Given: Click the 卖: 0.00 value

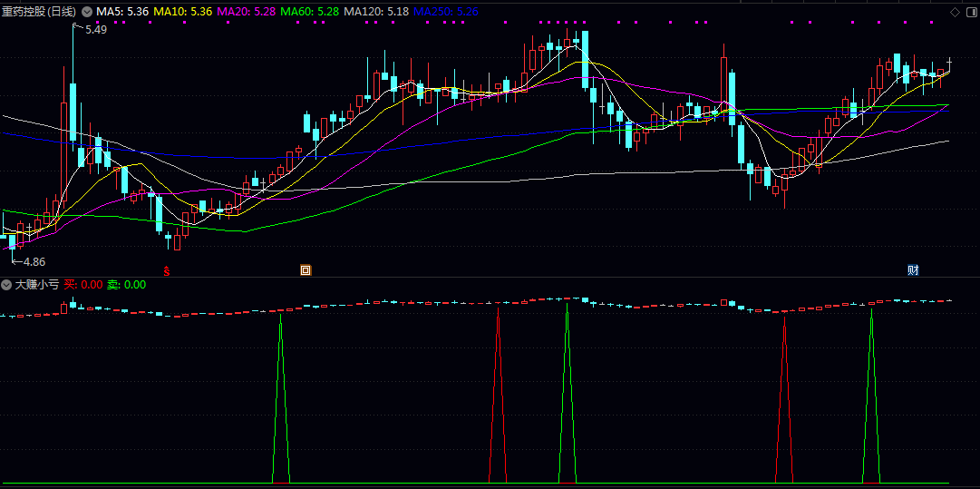Looking at the screenshot, I should point(126,285).
